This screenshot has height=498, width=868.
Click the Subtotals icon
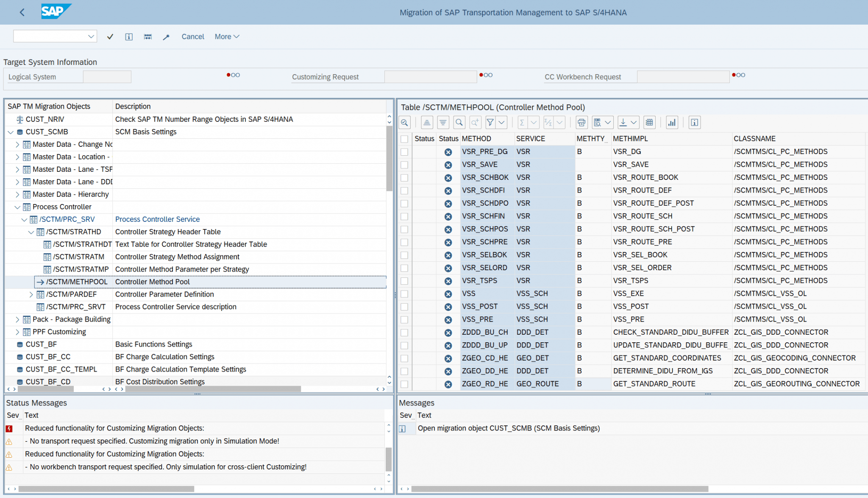click(x=548, y=123)
